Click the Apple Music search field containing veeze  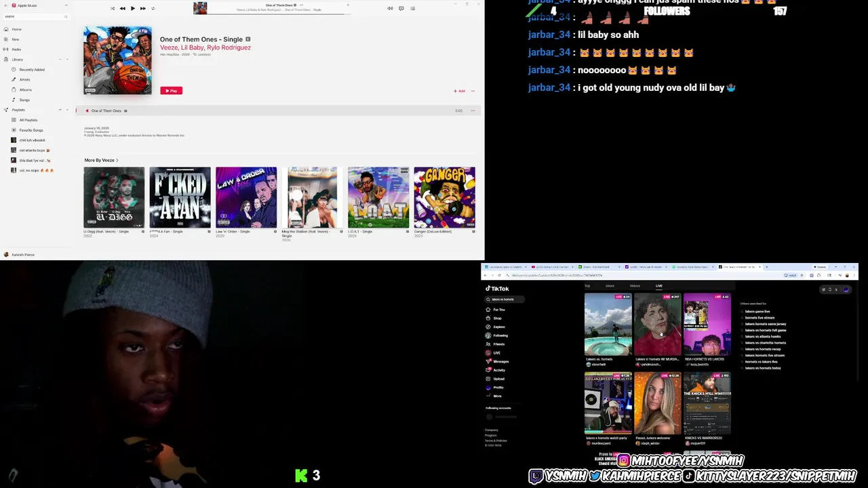pyautogui.click(x=35, y=16)
